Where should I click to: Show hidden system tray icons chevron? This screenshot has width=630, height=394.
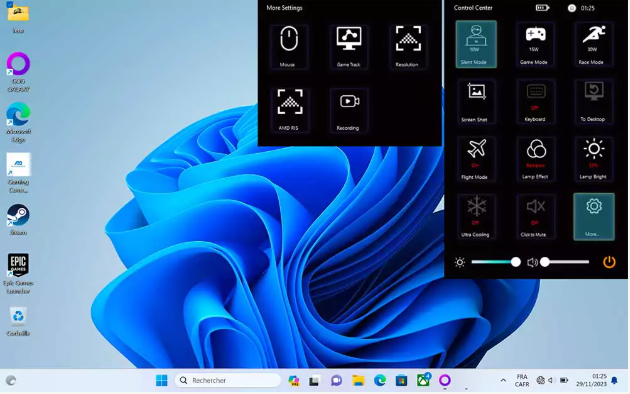point(503,380)
